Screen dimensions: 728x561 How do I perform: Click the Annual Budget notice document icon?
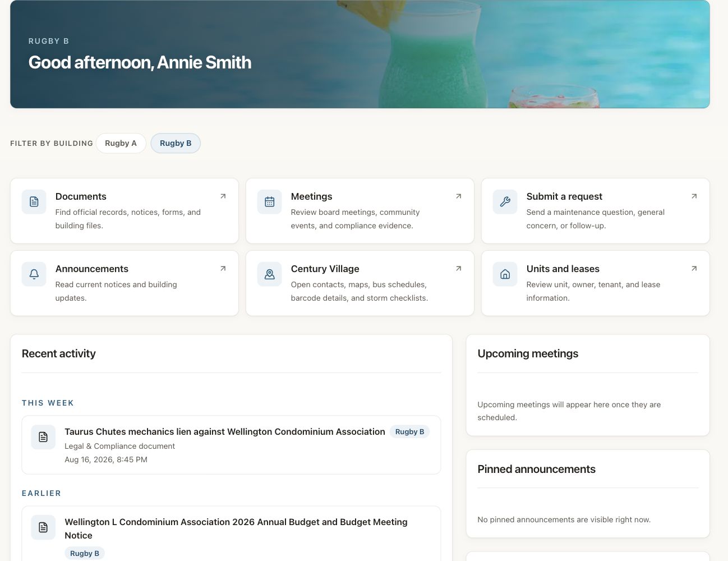pyautogui.click(x=43, y=527)
